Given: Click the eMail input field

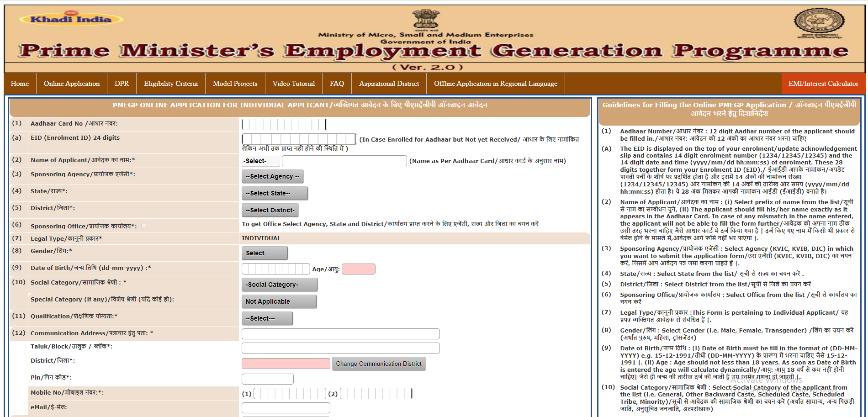Looking at the screenshot, I should click(286, 407).
